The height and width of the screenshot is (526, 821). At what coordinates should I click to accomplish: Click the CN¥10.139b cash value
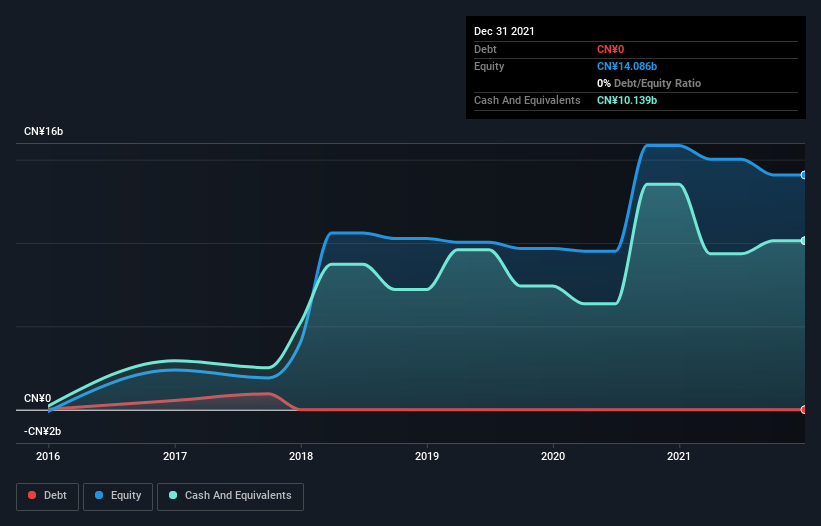(627, 100)
